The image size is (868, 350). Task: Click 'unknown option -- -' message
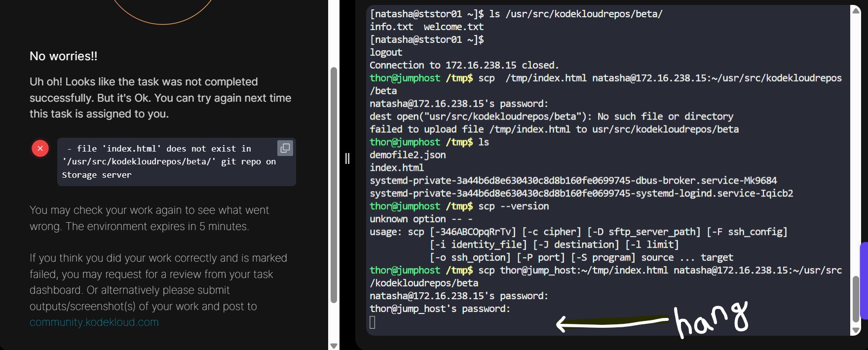tap(421, 219)
